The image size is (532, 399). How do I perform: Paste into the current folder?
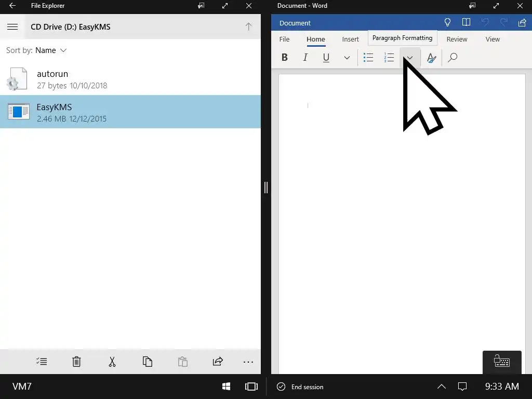pyautogui.click(x=182, y=362)
